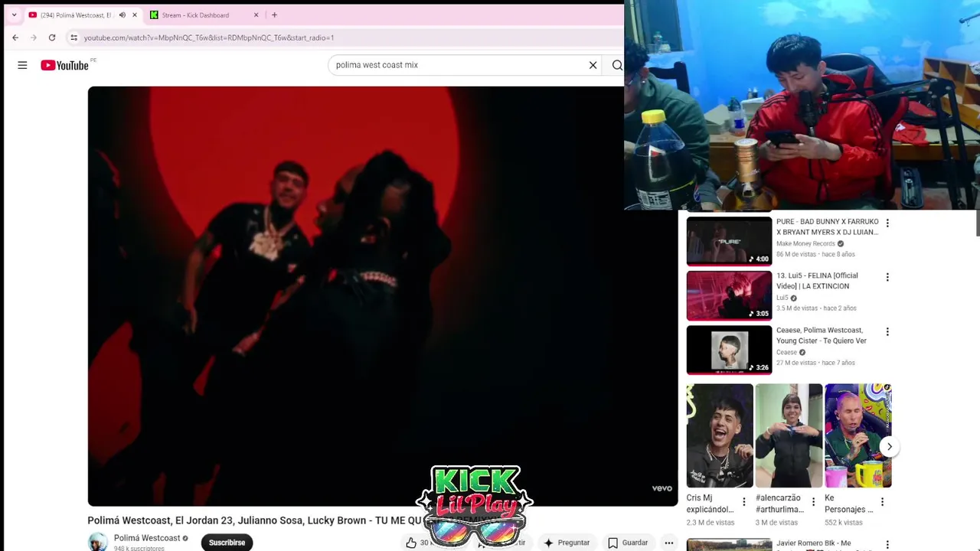Close the Kick Dashboard tab

256,15
